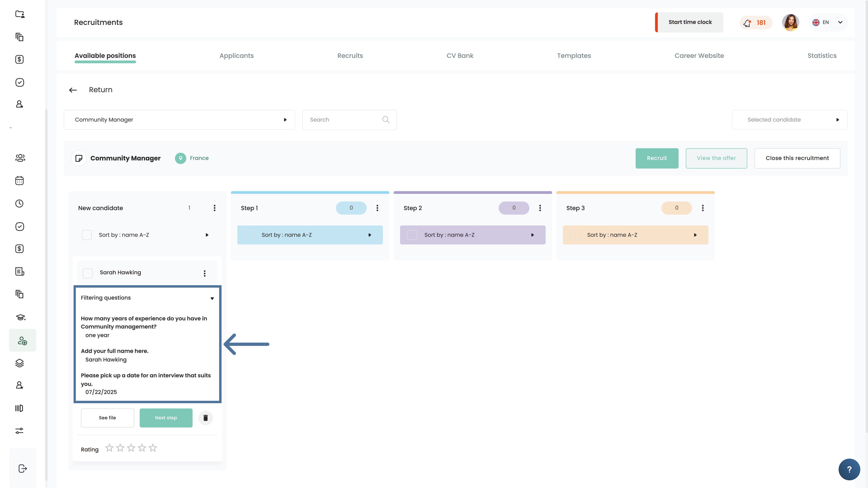Open the calendar sidebar icon
The width and height of the screenshot is (868, 488).
pyautogui.click(x=20, y=180)
